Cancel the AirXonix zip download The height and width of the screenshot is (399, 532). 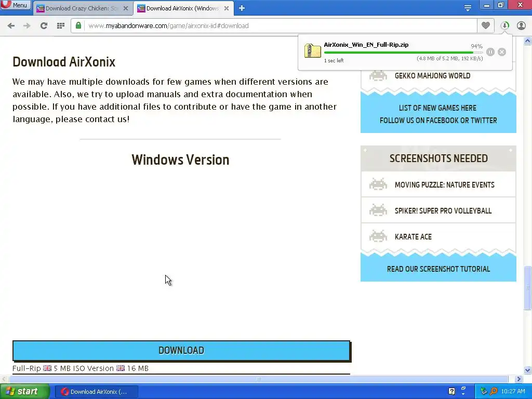tap(502, 52)
